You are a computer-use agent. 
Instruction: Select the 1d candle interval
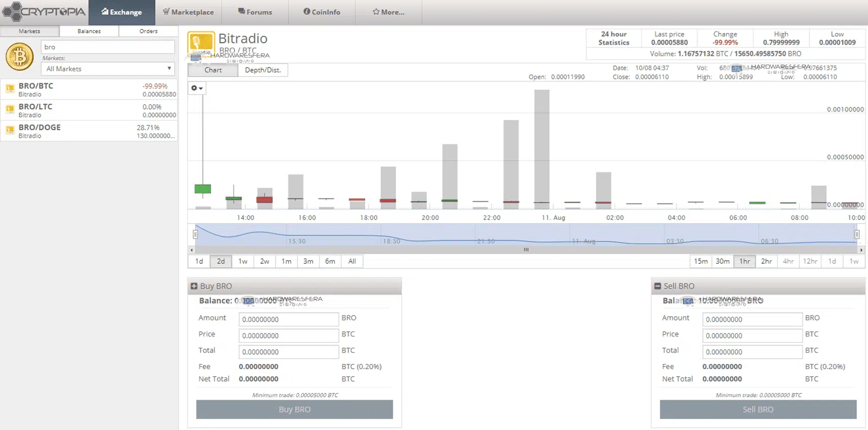point(832,261)
